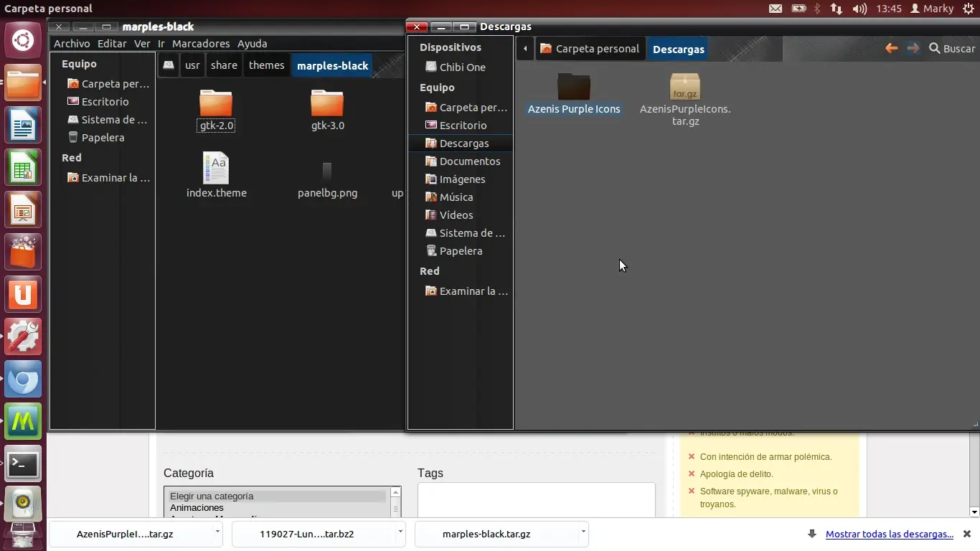The width and height of the screenshot is (980, 551).
Task: Check battery status from the panel indicator
Action: click(799, 9)
